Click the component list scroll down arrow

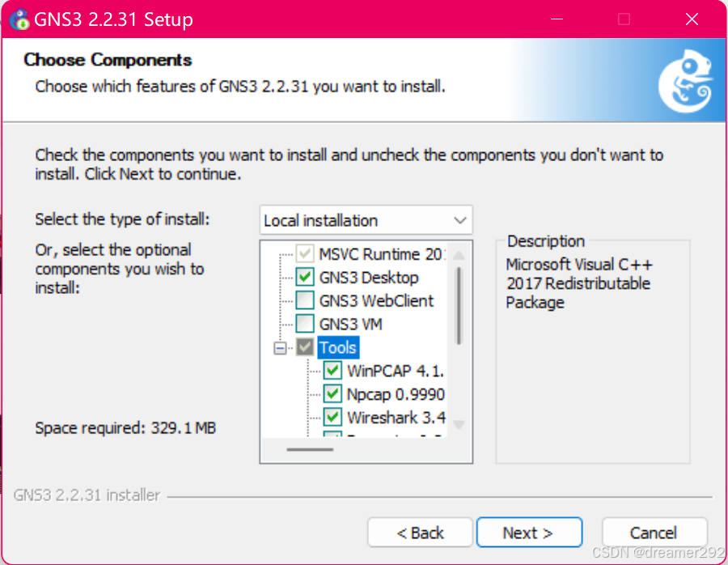click(459, 424)
